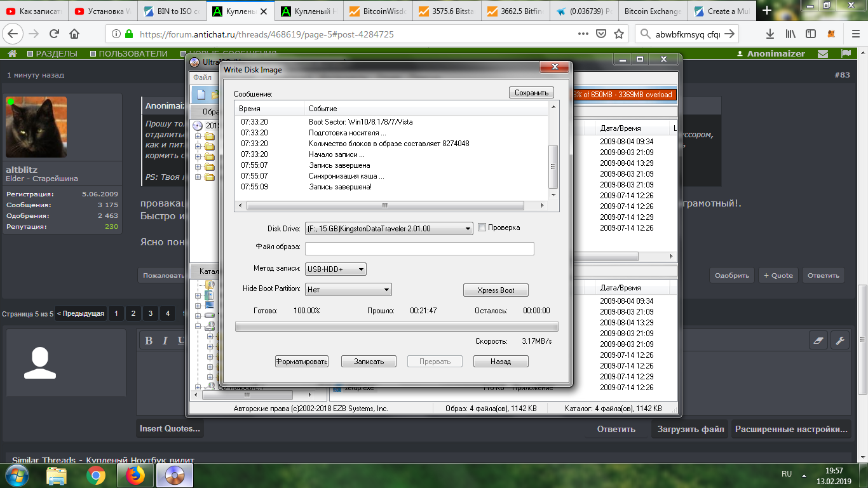Click the Firefox back arrow button
This screenshot has width=868, height=488.
pos(13,34)
